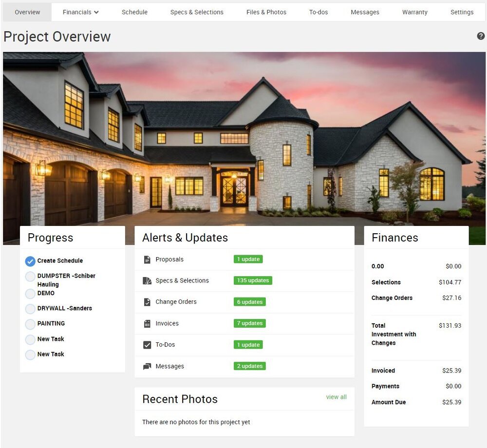Mark PAINTING as complete in Progress
487x448 pixels.
click(x=30, y=323)
